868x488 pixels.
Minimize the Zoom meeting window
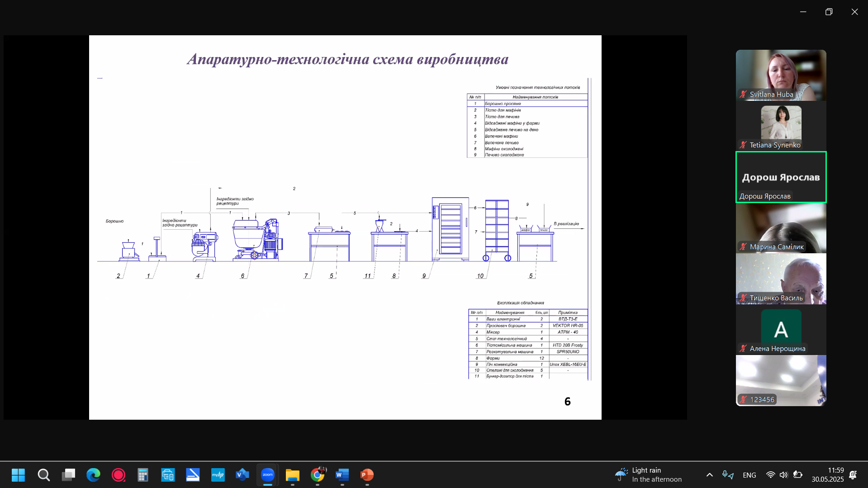pos(803,12)
